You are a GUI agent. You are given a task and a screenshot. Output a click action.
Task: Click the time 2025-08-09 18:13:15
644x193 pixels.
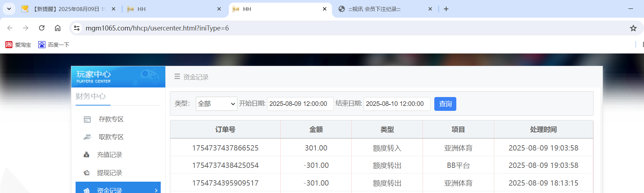click(x=543, y=183)
